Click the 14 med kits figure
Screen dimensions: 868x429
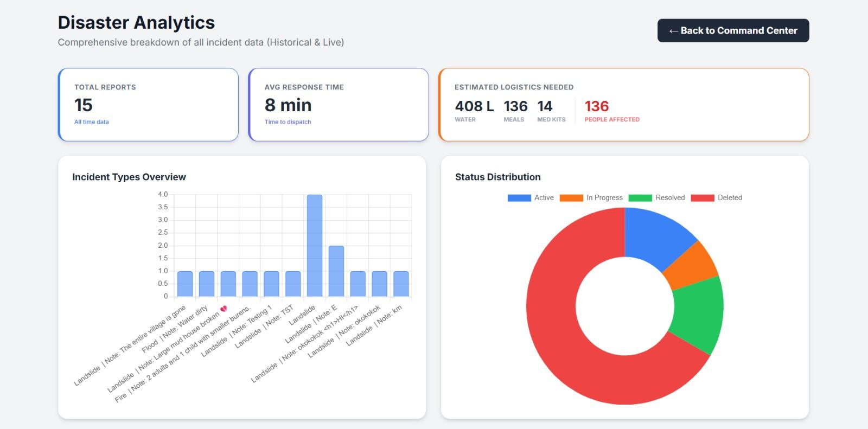coord(545,106)
